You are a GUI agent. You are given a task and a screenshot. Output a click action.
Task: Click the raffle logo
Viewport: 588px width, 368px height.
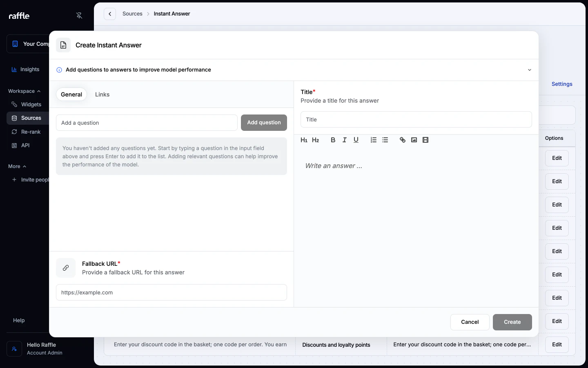click(x=19, y=16)
